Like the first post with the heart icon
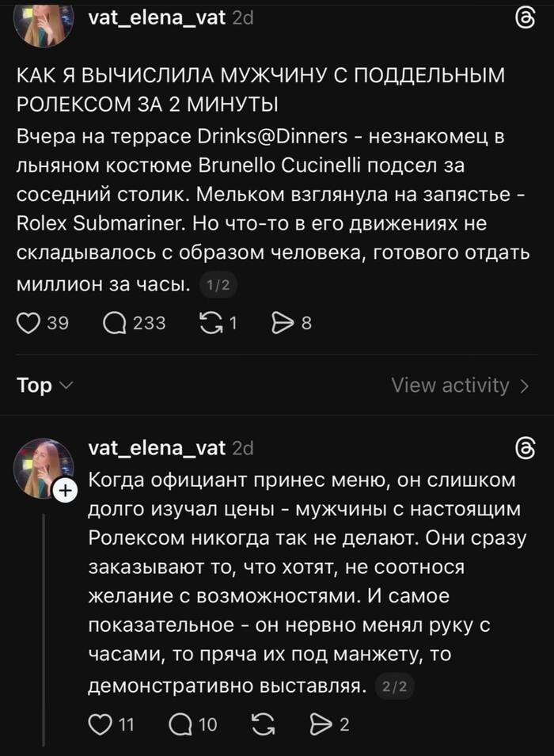The height and width of the screenshot is (756, 554). pyautogui.click(x=30, y=322)
